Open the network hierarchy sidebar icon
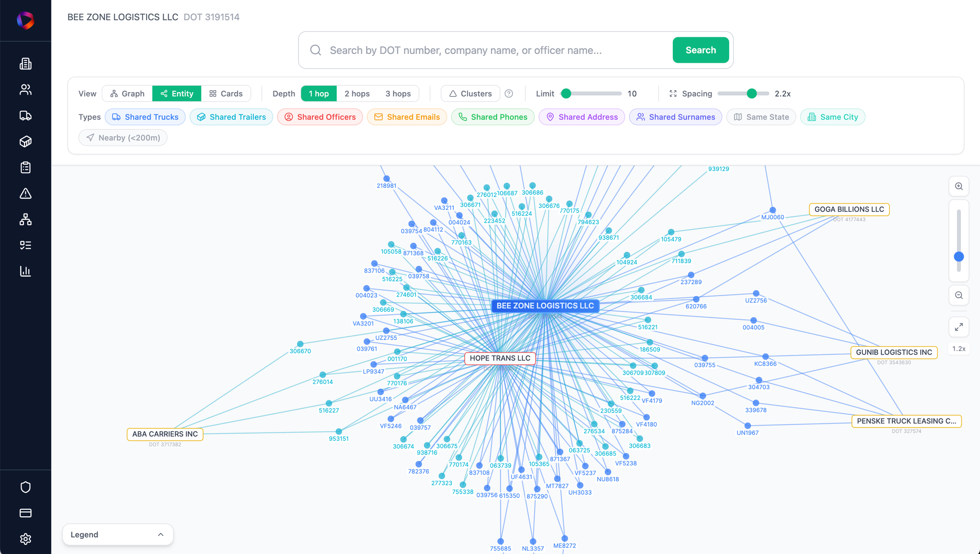This screenshot has width=980, height=554. [25, 219]
